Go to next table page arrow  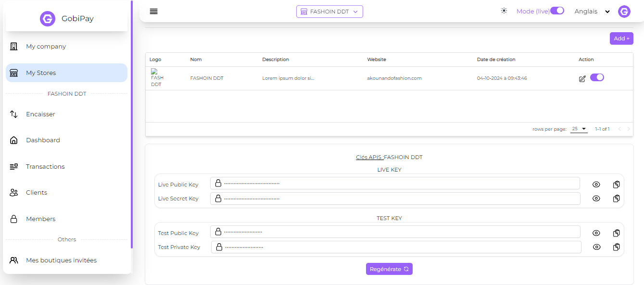(629, 129)
